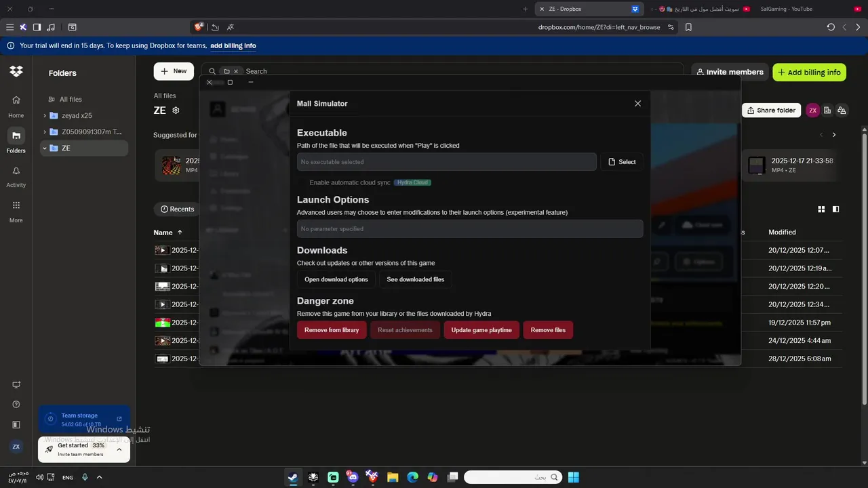Click the sidebar layout toggle icon

16,425
